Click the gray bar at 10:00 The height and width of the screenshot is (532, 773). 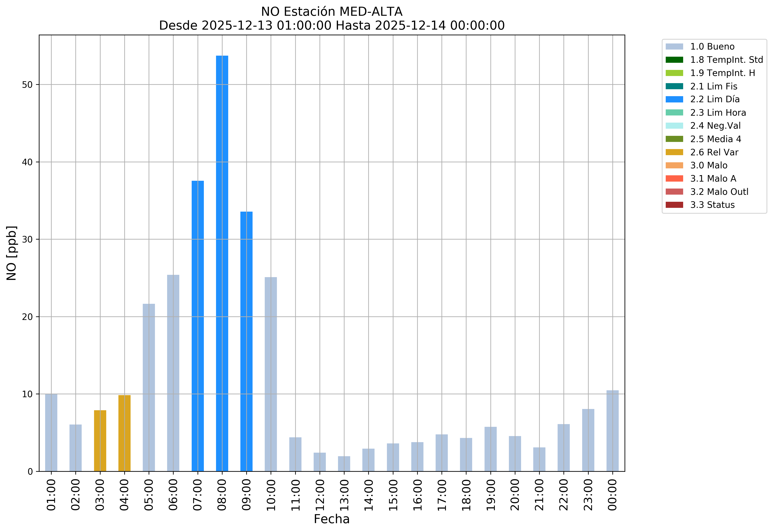(271, 374)
